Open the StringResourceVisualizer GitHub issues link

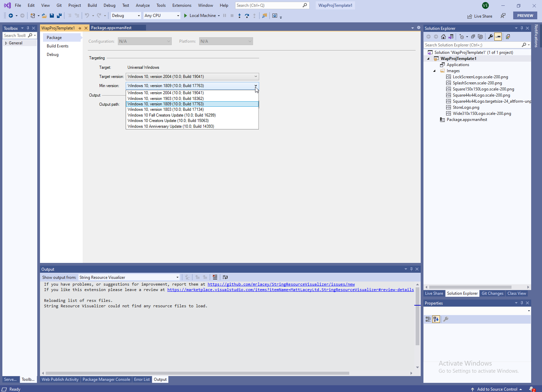281,284
